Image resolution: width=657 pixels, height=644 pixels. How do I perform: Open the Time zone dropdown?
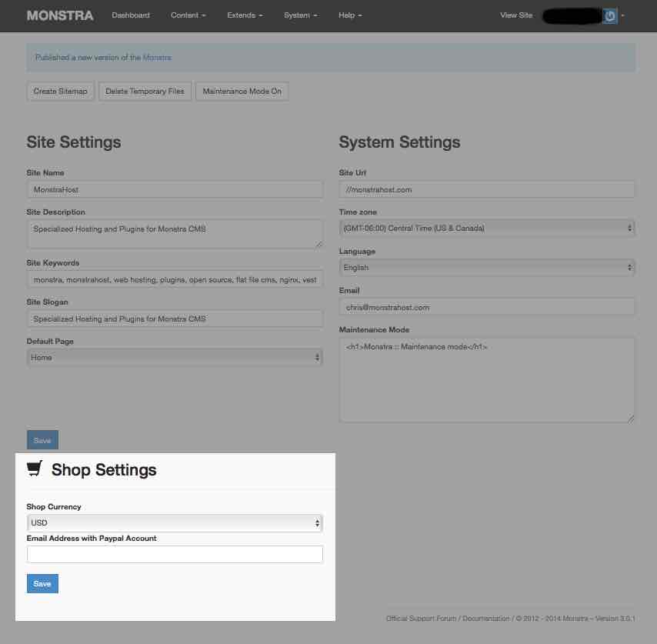[486, 228]
